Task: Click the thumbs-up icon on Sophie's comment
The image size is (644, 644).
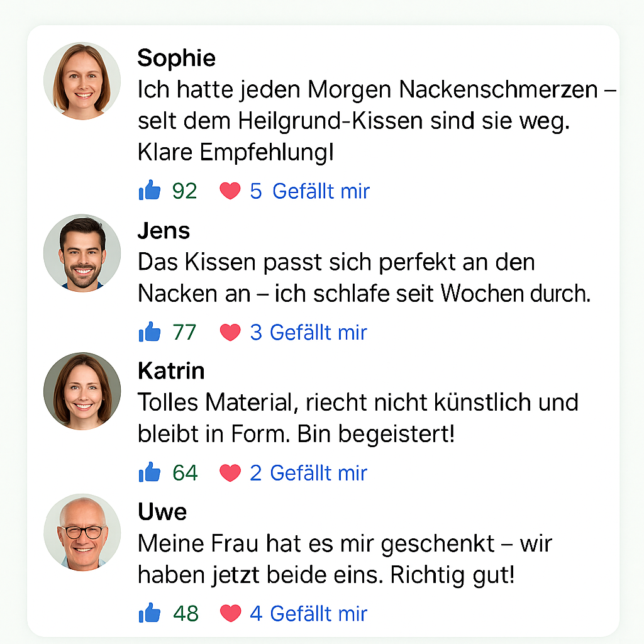Action: (150, 190)
